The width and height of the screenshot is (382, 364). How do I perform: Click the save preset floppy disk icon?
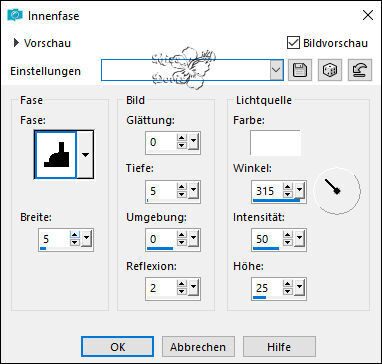pos(300,70)
